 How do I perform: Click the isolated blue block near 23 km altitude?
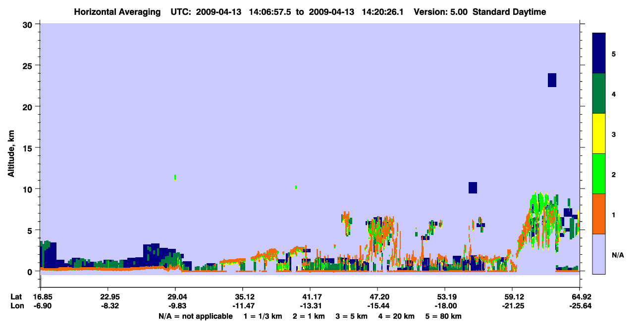[552, 80]
